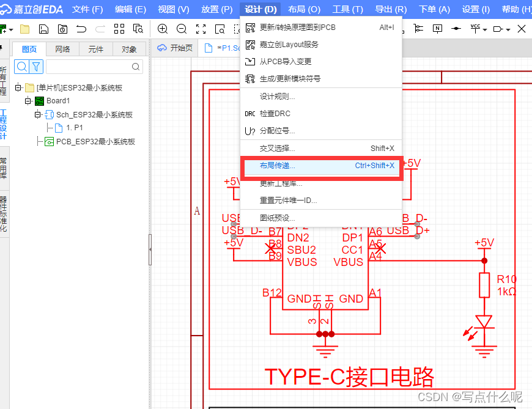The image size is (532, 409).
Task: Click the save-all camera-like toolbar icon
Action: point(62,29)
